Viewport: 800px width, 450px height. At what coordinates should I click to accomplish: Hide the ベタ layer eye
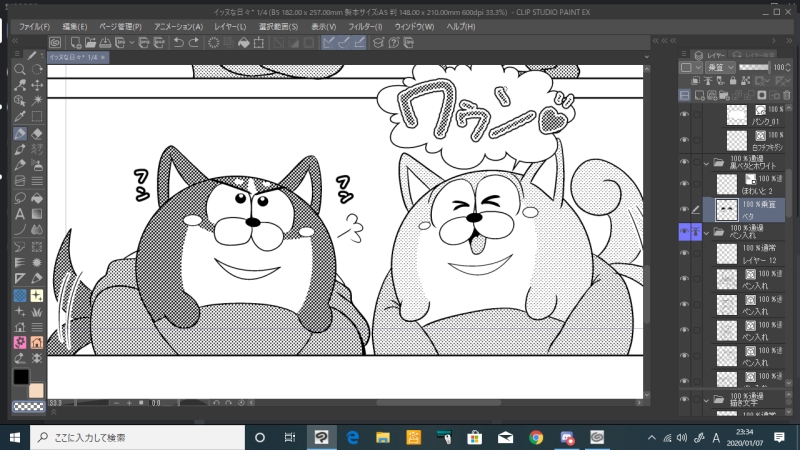point(684,209)
